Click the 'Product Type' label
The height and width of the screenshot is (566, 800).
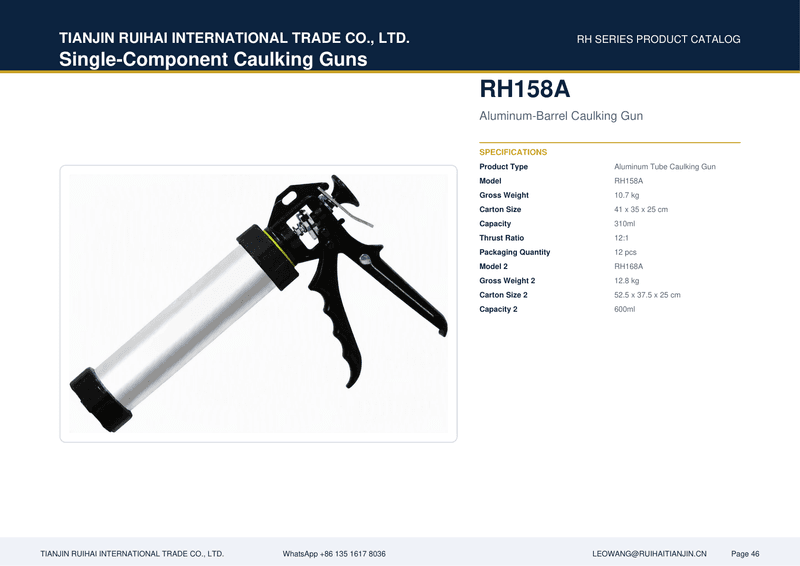[503, 166]
